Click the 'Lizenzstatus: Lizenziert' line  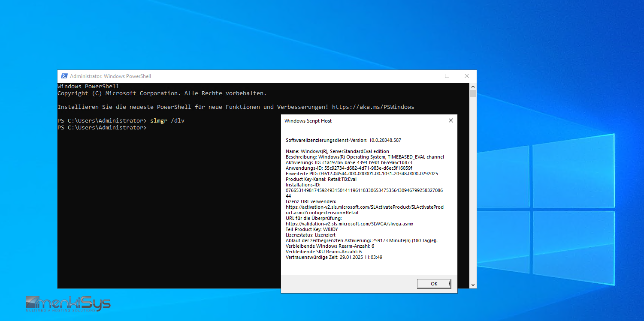click(x=311, y=235)
